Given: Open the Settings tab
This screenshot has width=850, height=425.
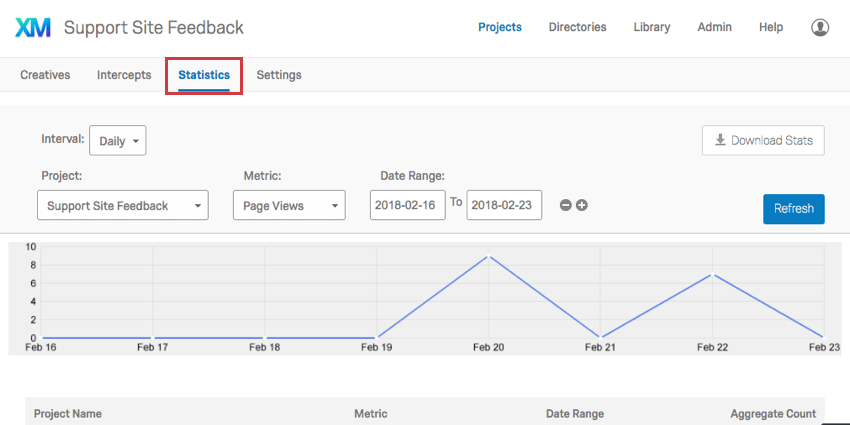Looking at the screenshot, I should (279, 75).
